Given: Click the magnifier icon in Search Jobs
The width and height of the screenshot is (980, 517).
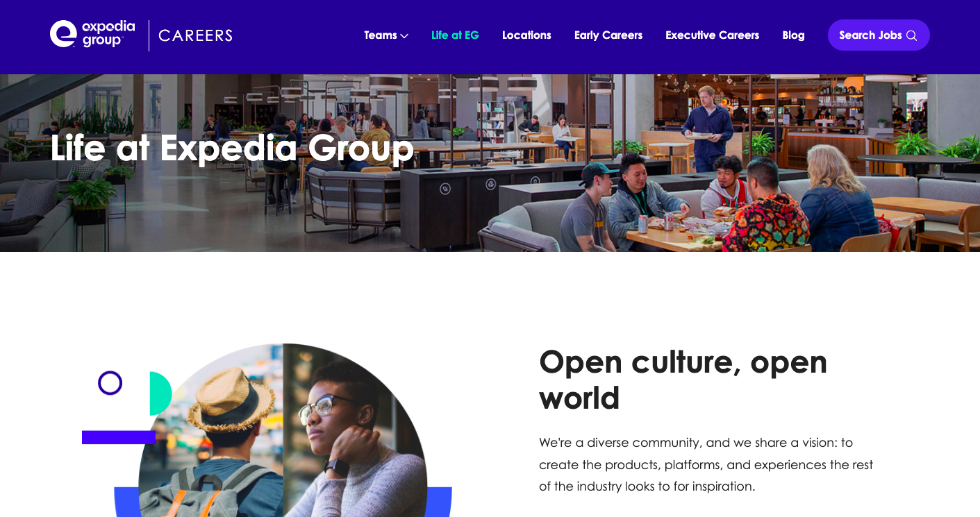Looking at the screenshot, I should coord(911,35).
